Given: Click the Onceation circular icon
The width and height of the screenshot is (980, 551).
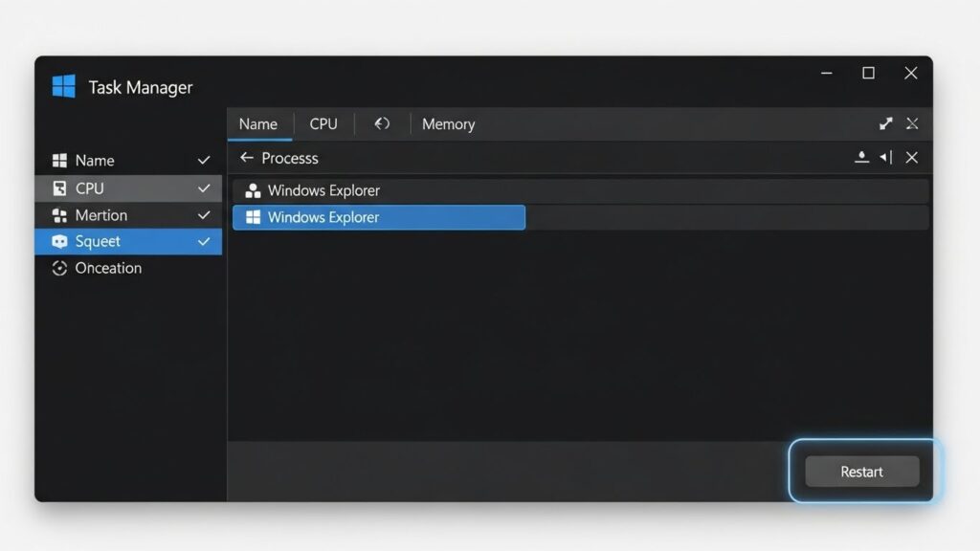Looking at the screenshot, I should click(x=59, y=269).
